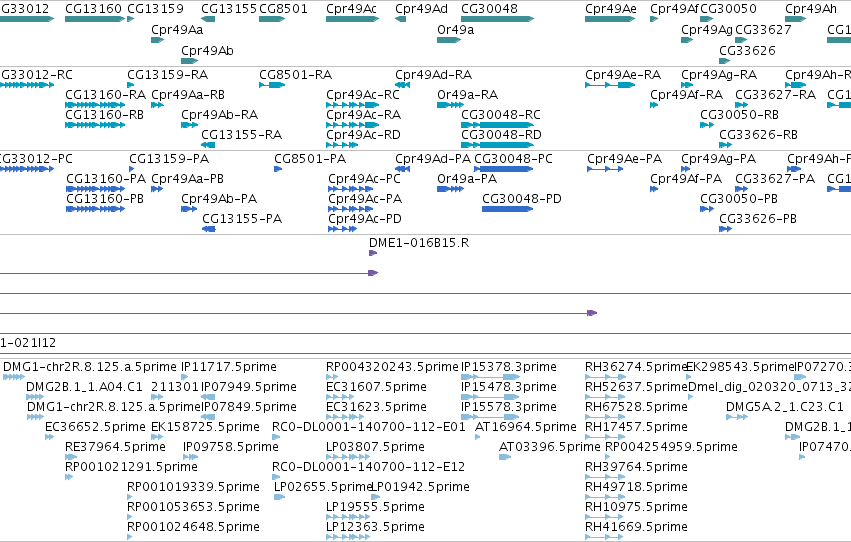
Task: Open the CG8501-PA protein label
Action: [x=310, y=158]
